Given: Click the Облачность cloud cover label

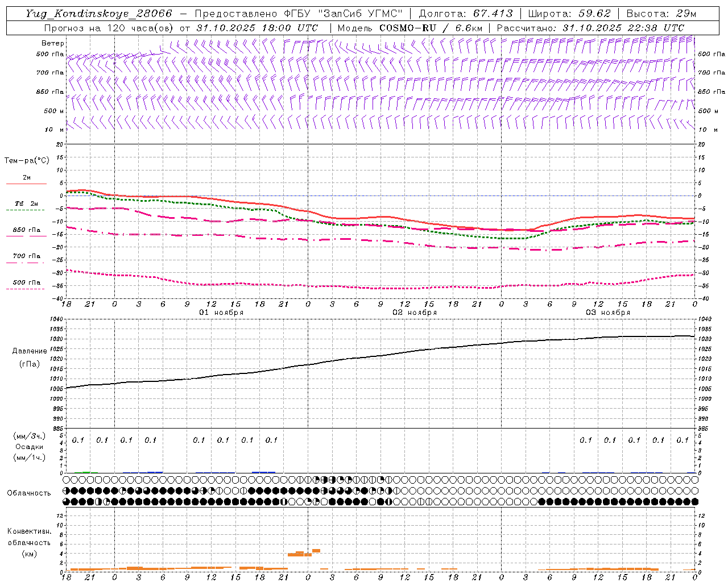Looking at the screenshot, I should coord(29,493).
